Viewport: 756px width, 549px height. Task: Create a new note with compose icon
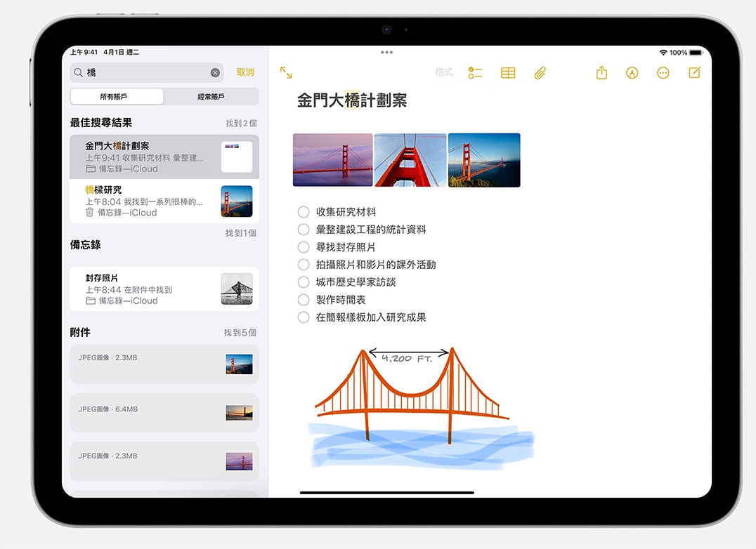694,73
